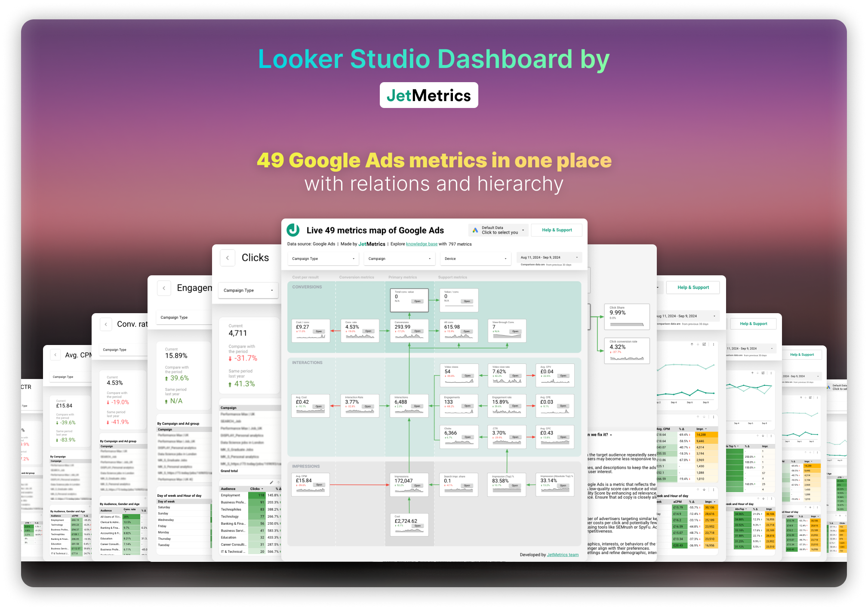The width and height of the screenshot is (868, 610).
Task: Open the Avg. CPV metric card
Action: pyautogui.click(x=563, y=376)
